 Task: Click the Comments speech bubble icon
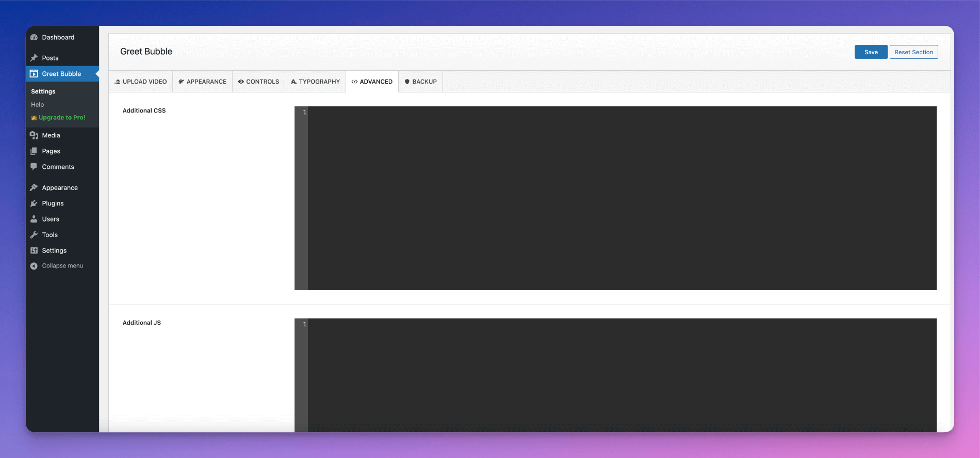click(34, 167)
